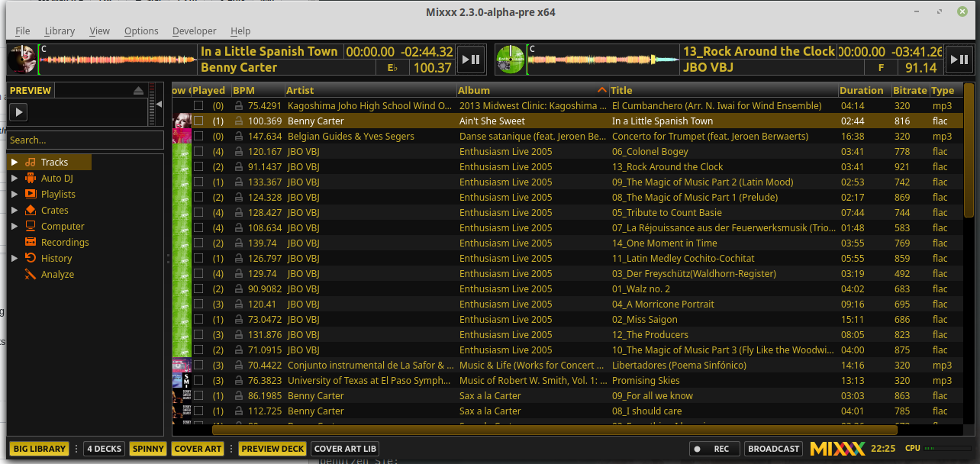Toggle the 4 DECKS button
The width and height of the screenshot is (980, 464).
104,449
